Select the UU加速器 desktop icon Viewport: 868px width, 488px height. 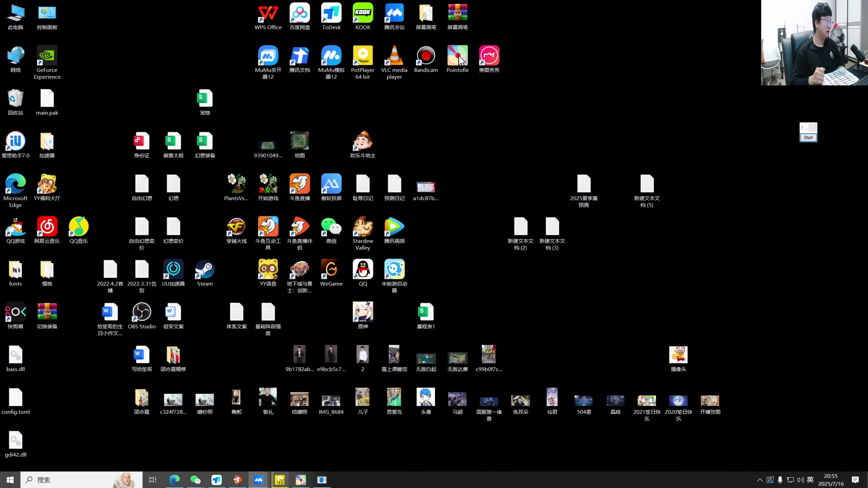[173, 273]
